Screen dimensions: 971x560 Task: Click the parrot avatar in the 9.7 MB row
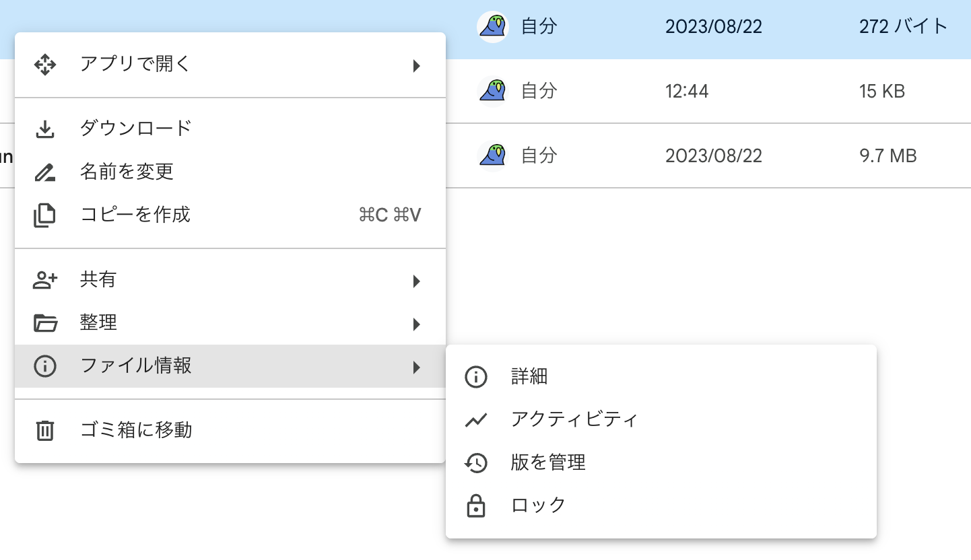[x=493, y=155]
